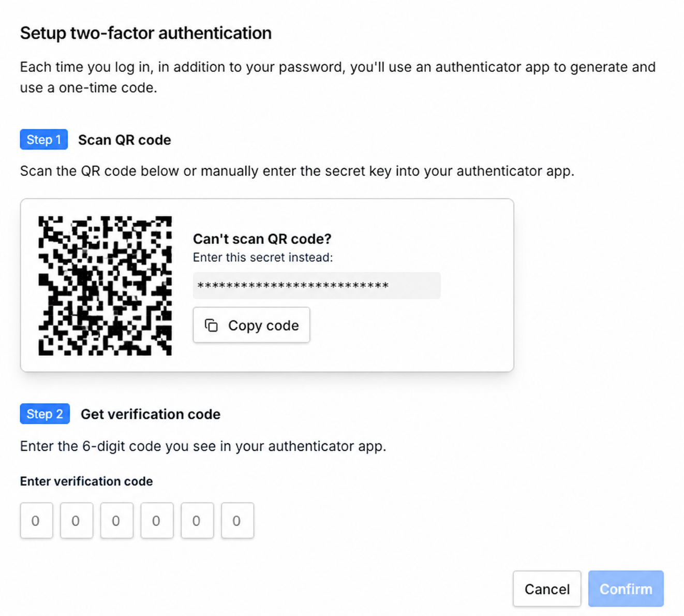
Task: Click the blue Step 2 badge
Action: 45,414
